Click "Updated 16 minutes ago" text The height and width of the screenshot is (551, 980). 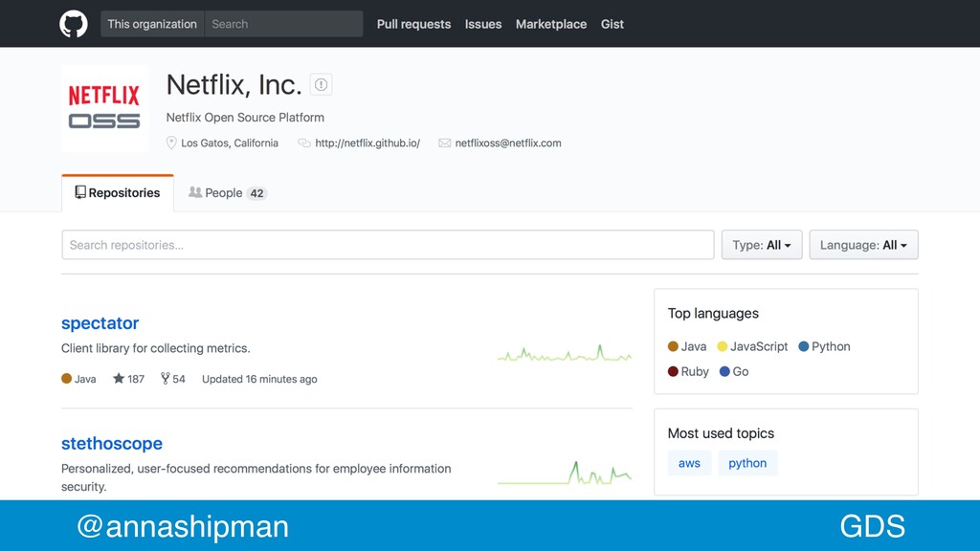259,379
